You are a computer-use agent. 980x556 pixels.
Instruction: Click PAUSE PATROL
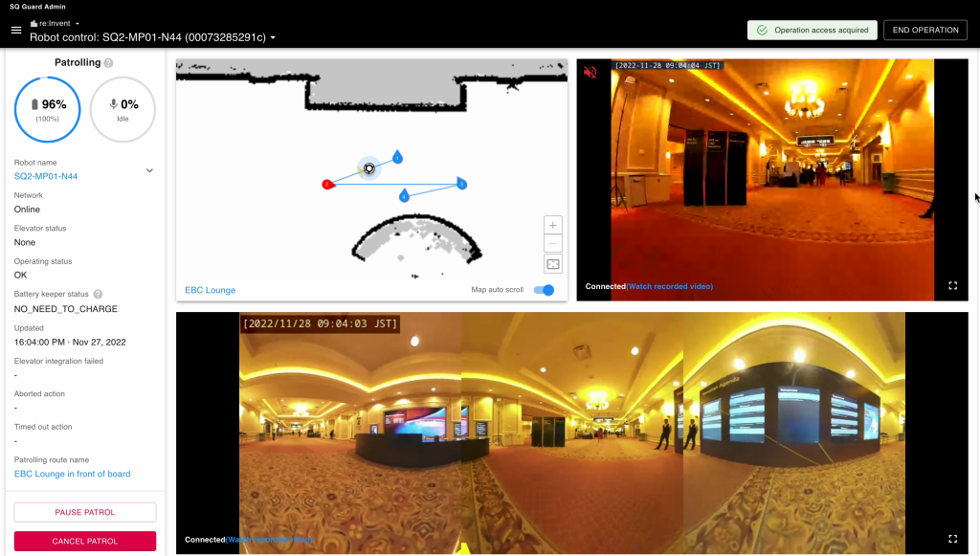click(84, 512)
